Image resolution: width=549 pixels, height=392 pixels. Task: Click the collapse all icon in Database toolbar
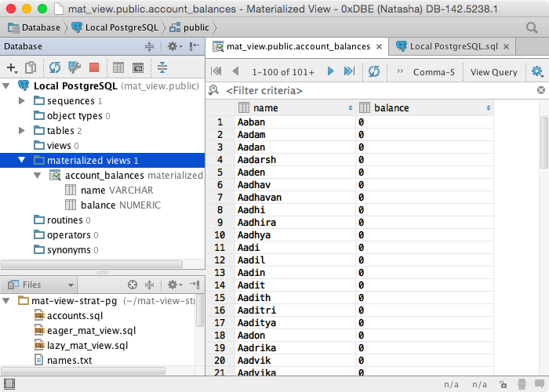tap(162, 67)
